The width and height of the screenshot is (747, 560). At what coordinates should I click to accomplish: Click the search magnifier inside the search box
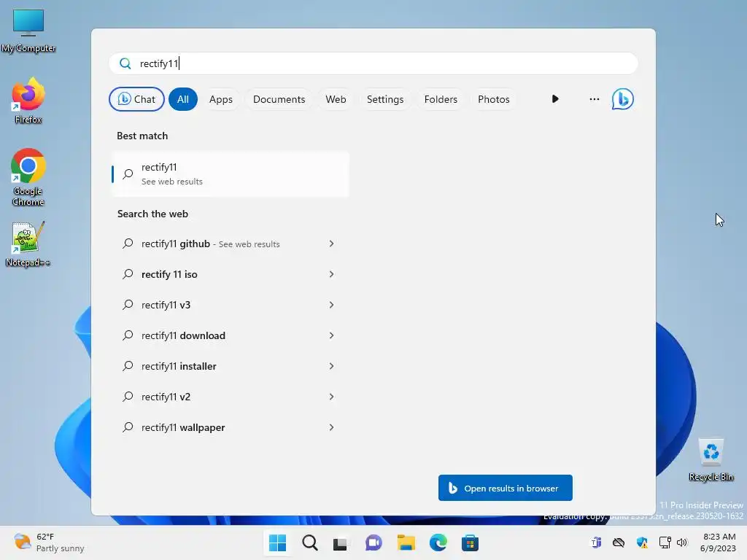point(125,64)
